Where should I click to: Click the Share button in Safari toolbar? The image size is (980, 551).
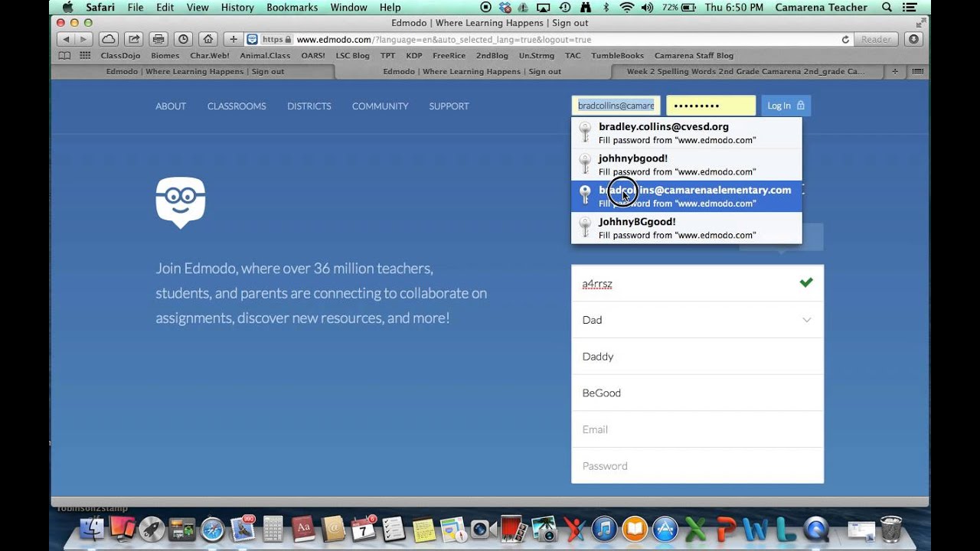click(134, 39)
